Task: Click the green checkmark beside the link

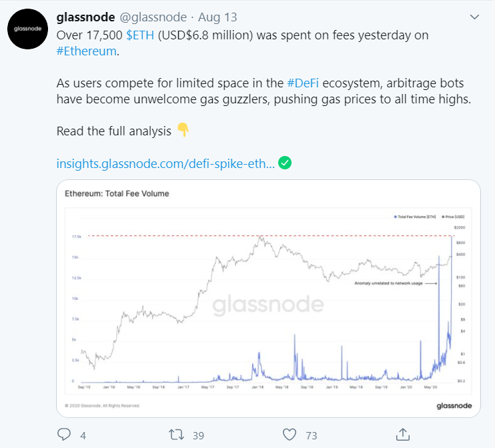Action: (x=284, y=163)
